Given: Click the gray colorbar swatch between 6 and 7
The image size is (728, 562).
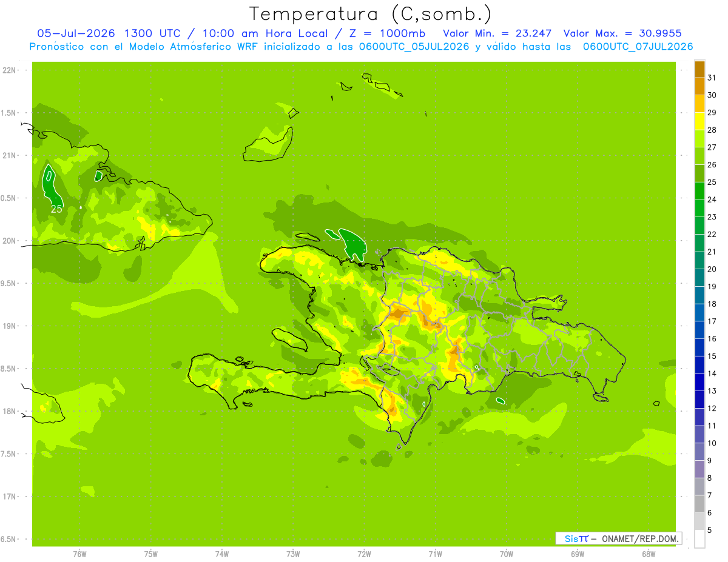Looking at the screenshot, I should point(699,504).
